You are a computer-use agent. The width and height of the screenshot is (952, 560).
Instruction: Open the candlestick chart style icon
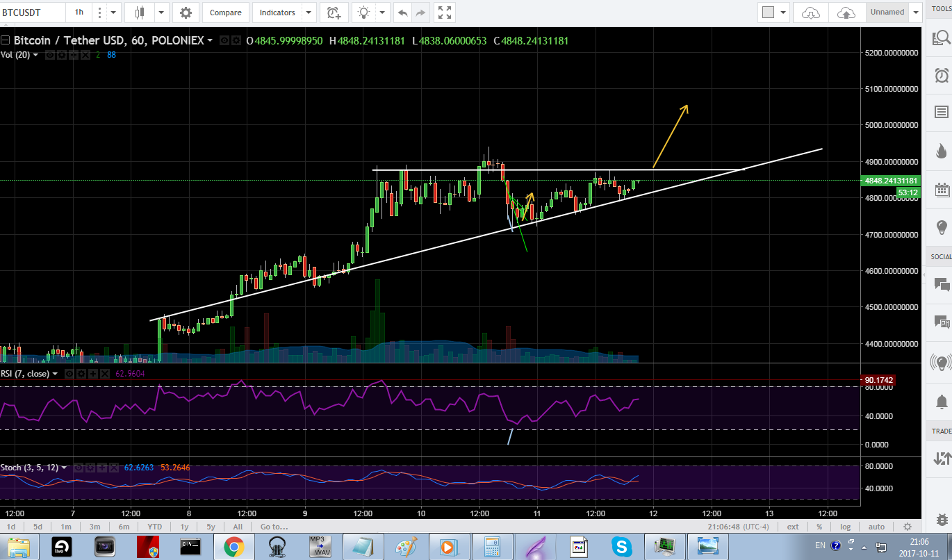[x=140, y=13]
